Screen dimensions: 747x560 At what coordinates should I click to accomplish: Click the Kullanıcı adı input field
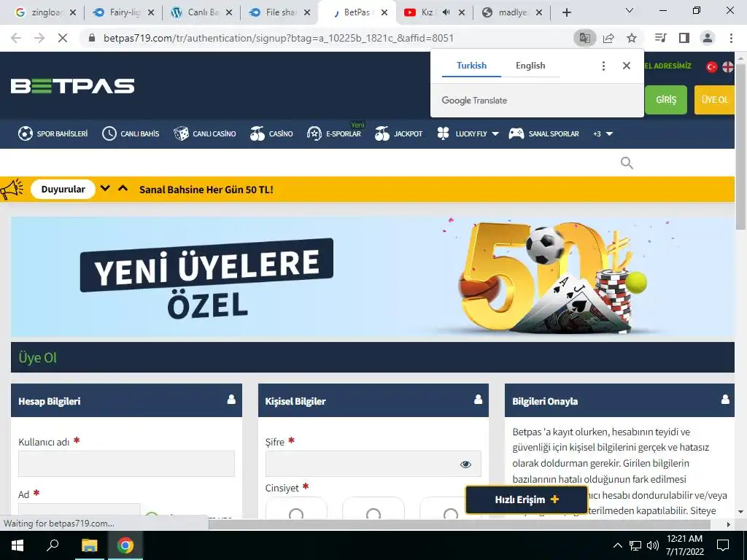coord(126,463)
